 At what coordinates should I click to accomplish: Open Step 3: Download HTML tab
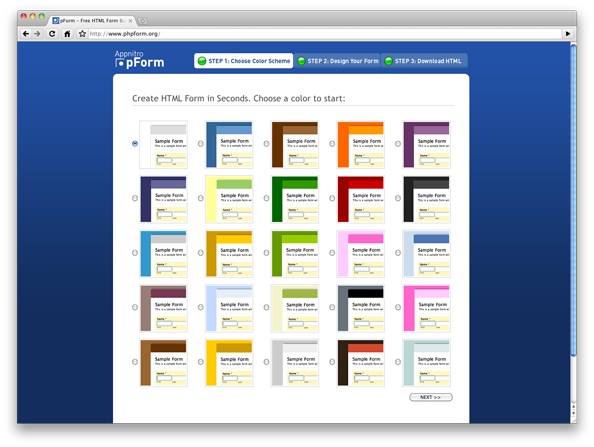click(x=424, y=61)
